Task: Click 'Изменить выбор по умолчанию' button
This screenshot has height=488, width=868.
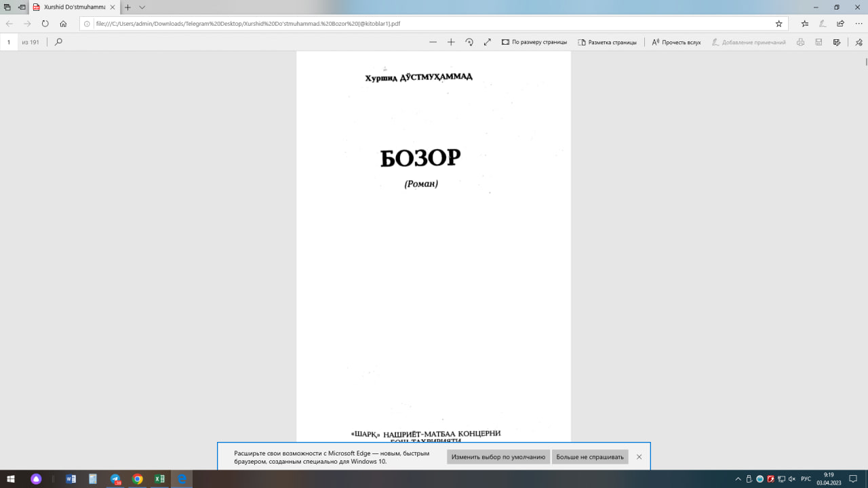Action: click(x=498, y=457)
